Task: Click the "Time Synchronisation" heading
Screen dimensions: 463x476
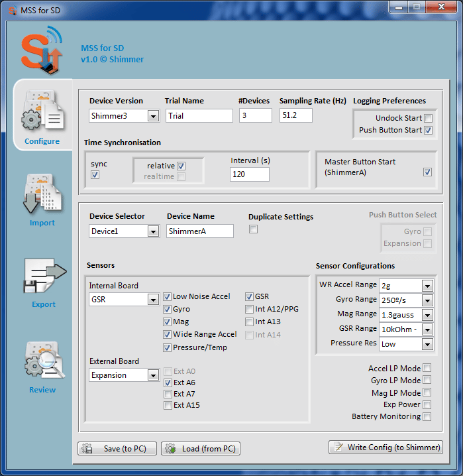Action: [x=122, y=143]
